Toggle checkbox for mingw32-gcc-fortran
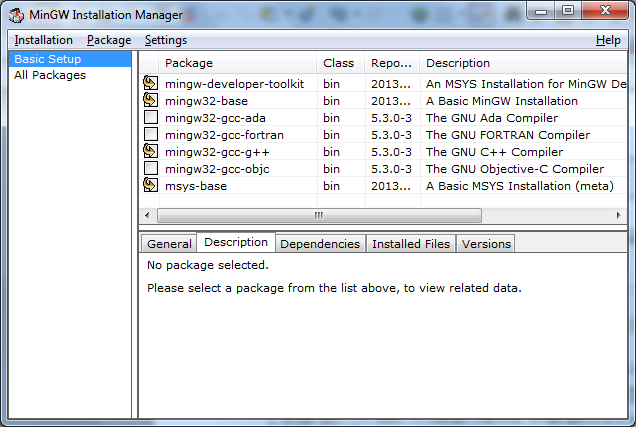Image resolution: width=636 pixels, height=427 pixels. click(x=151, y=134)
